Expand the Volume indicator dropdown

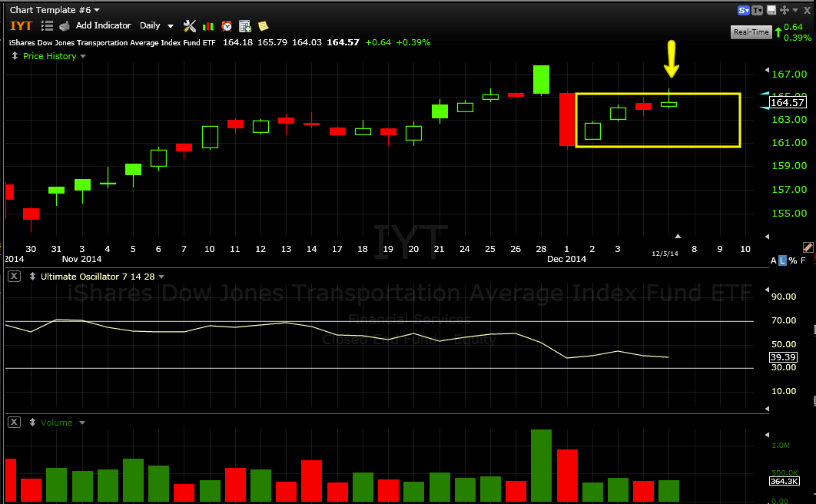point(81,423)
